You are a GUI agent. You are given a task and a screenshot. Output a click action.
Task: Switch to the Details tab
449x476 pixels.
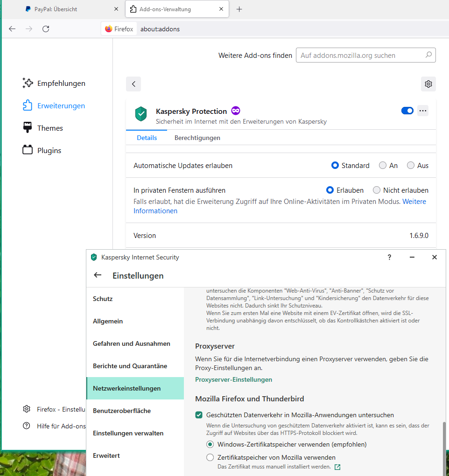(147, 138)
